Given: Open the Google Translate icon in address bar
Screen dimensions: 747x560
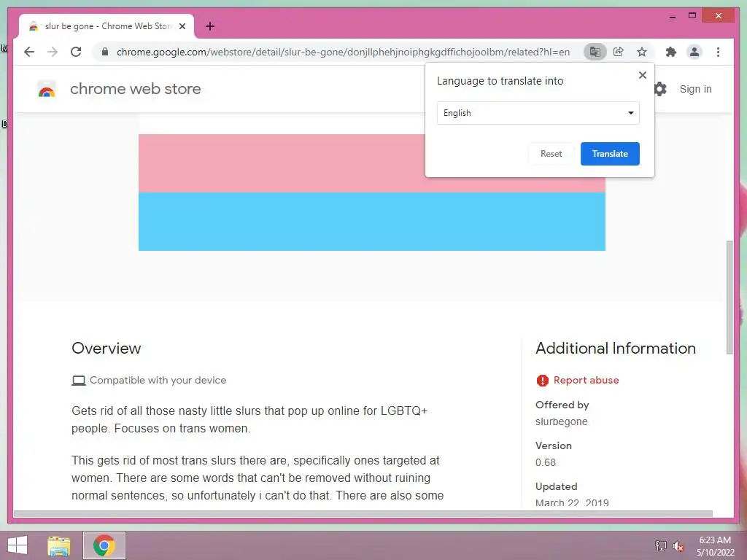Looking at the screenshot, I should [595, 52].
